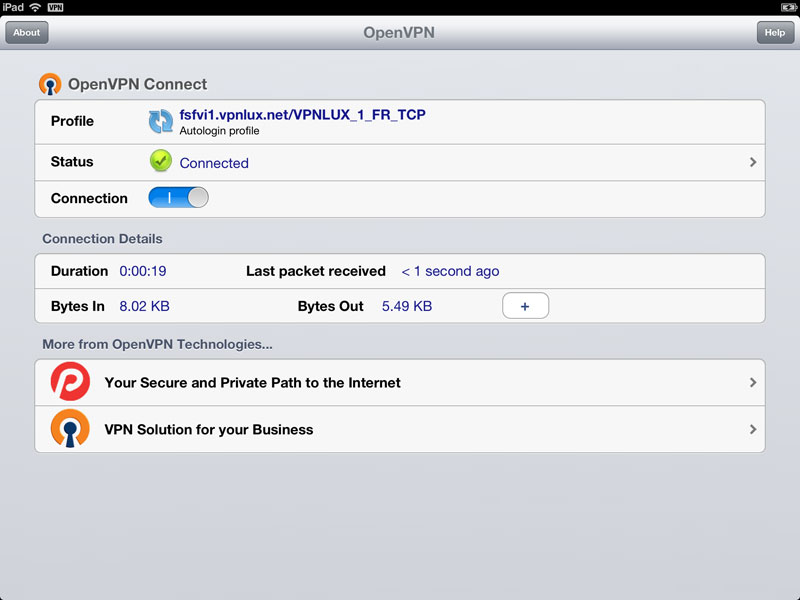Tap the Help button

pos(774,33)
